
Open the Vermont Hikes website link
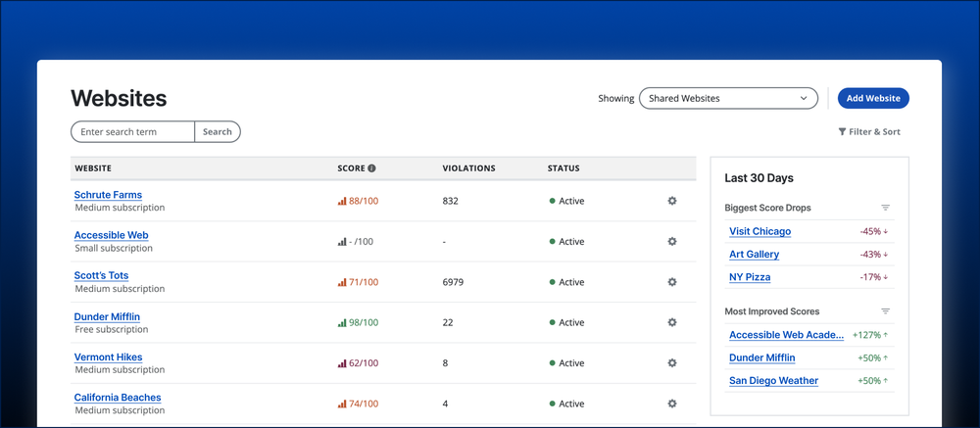pyautogui.click(x=108, y=357)
